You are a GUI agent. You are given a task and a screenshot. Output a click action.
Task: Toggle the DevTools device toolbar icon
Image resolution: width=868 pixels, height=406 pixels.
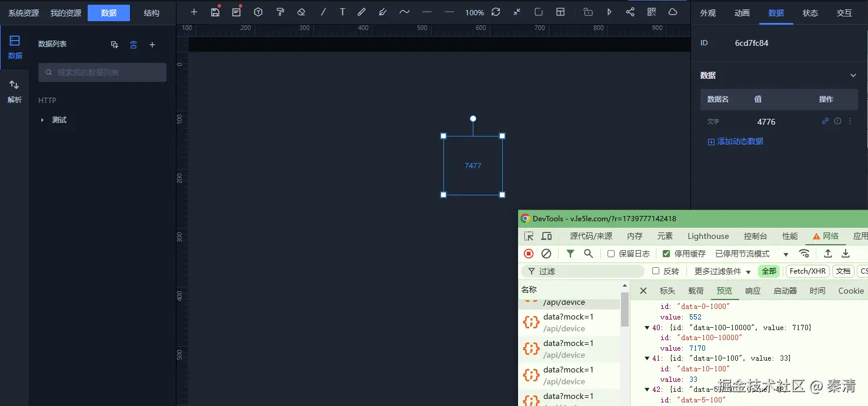(546, 236)
